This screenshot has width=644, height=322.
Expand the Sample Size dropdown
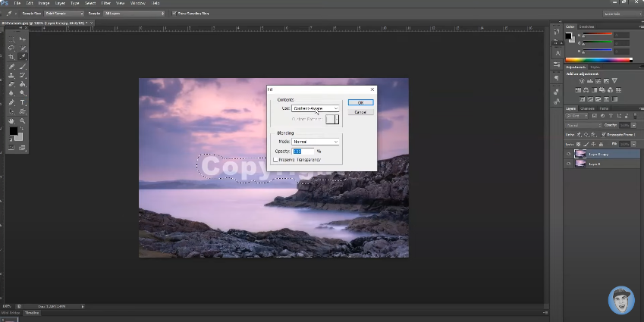63,14
